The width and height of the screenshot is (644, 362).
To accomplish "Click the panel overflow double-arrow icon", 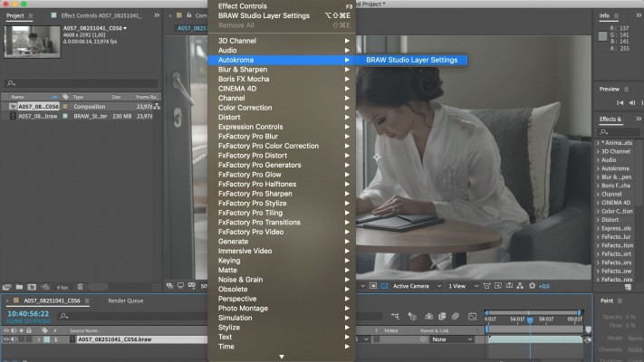I will 157,15.
